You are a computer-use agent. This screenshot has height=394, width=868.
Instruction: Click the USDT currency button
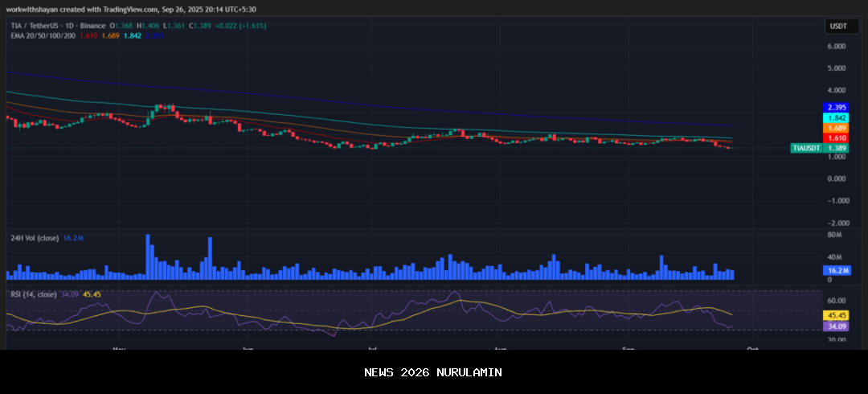(x=837, y=27)
